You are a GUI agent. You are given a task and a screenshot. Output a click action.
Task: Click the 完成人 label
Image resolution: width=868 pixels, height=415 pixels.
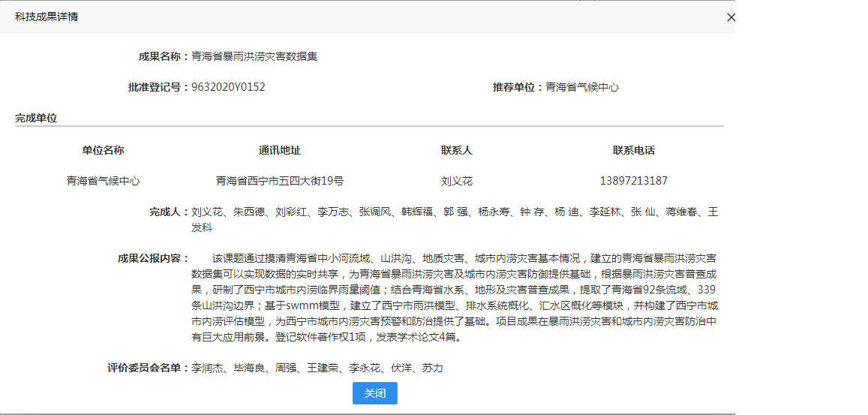click(x=169, y=212)
